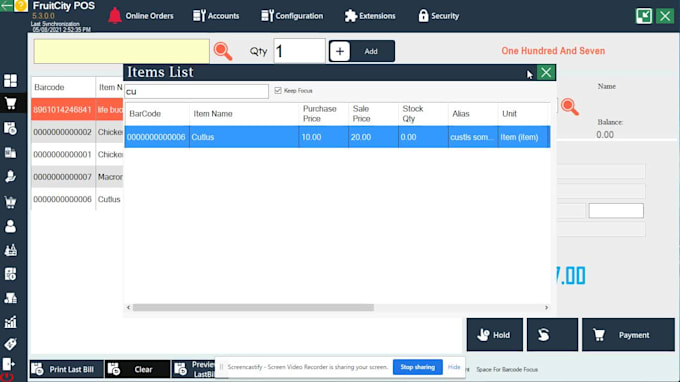The height and width of the screenshot is (382, 680).
Task: Click the logout door icon in sidebar
Action: 9,364
